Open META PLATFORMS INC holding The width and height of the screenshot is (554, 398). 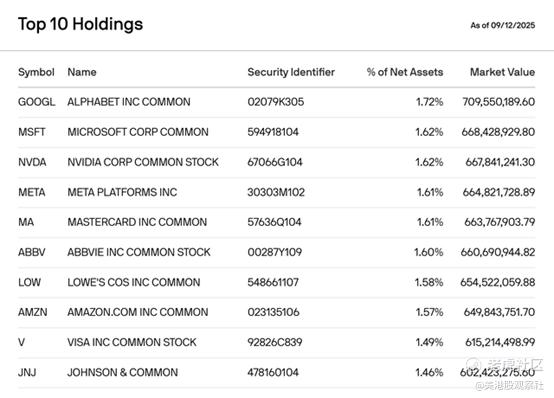tap(122, 192)
